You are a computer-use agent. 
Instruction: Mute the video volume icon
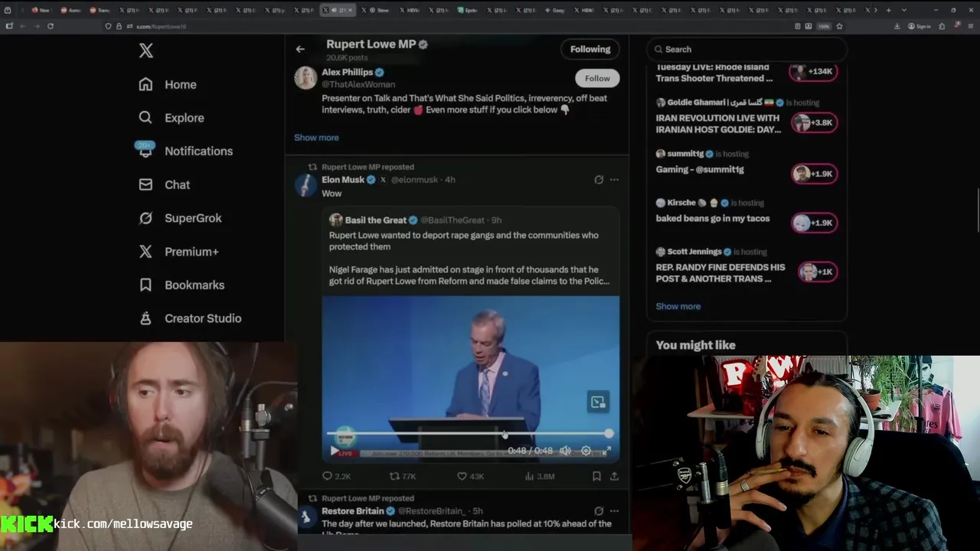click(x=565, y=451)
